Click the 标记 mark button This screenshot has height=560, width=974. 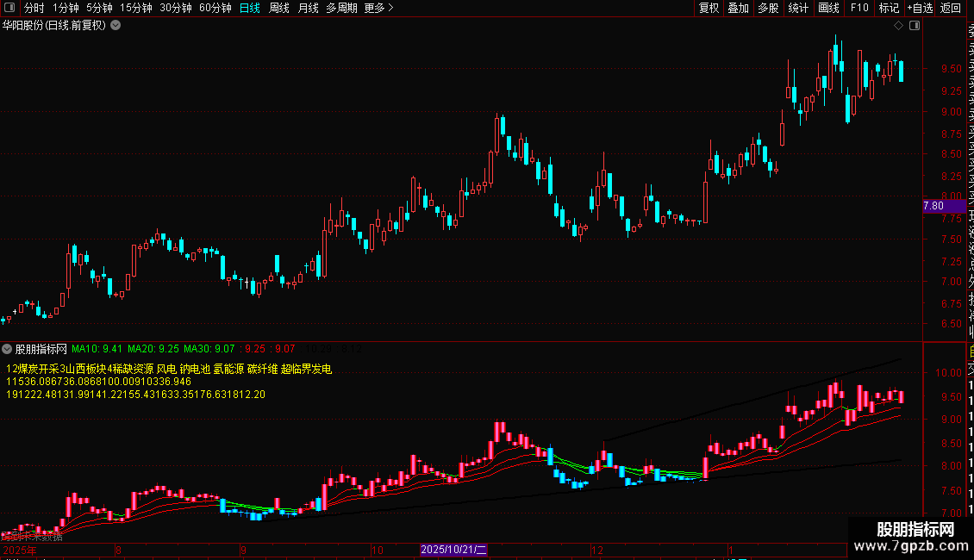point(889,8)
